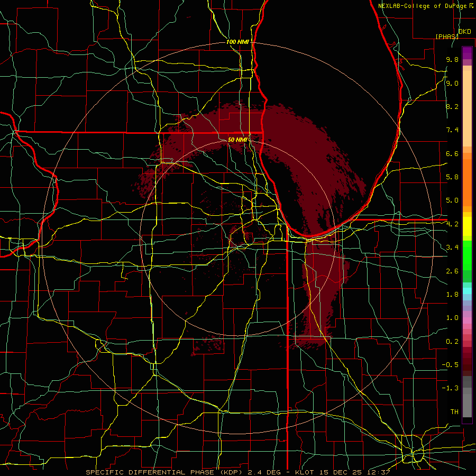Image resolution: width=476 pixels, height=476 pixels.
Task: Click the 4.2 value on the color scale
Action: 452,224
